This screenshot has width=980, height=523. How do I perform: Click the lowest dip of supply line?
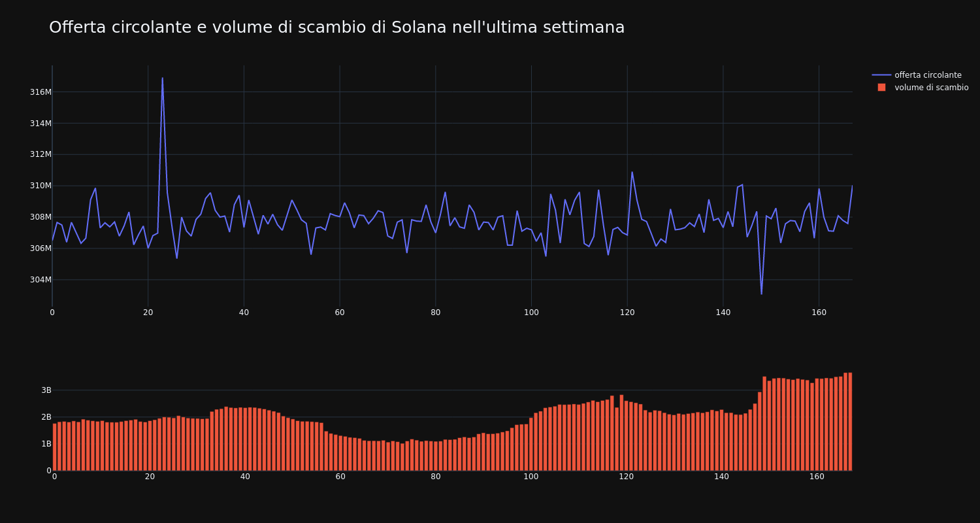[761, 294]
